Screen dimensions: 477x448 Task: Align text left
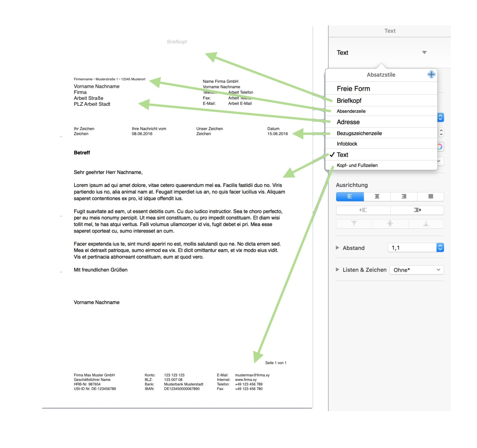click(x=350, y=197)
